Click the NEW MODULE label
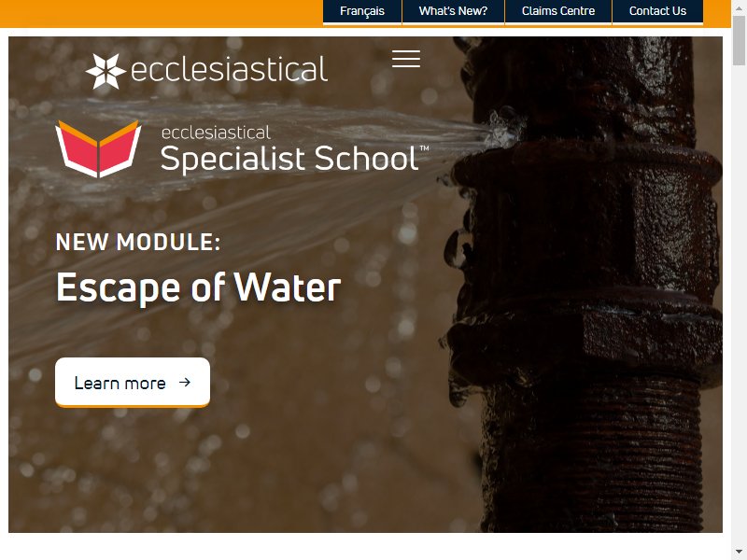 click(x=138, y=242)
